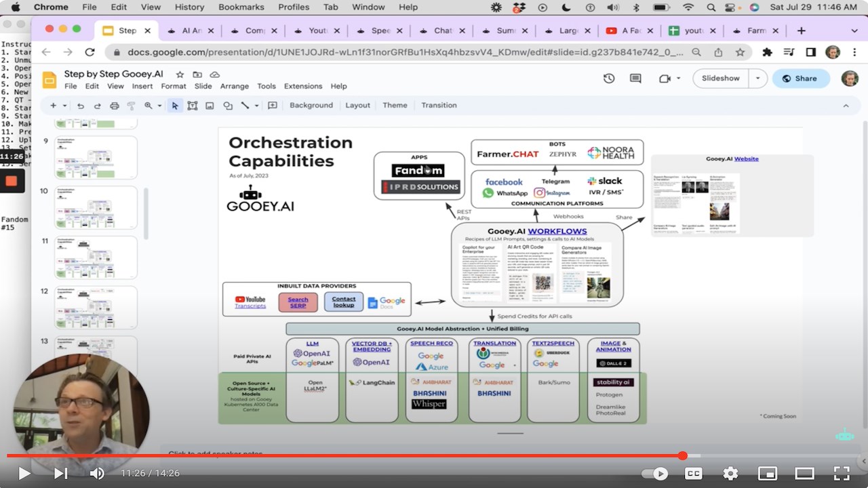Click the Theme toolbar button
Image resolution: width=868 pixels, height=488 pixels.
(395, 105)
